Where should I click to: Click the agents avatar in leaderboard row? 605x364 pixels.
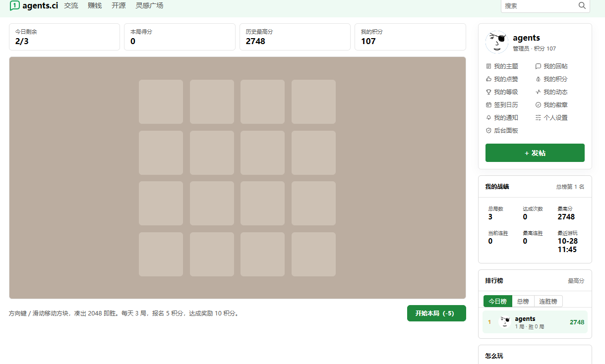pos(505,322)
